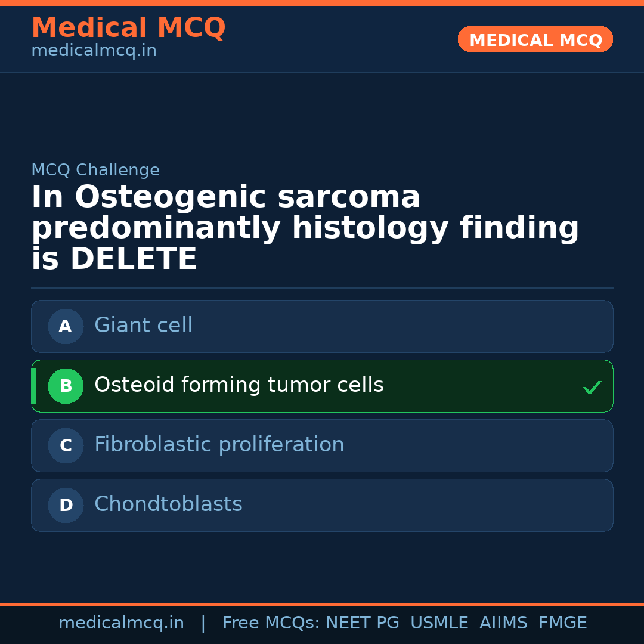
Task: Click the FMGE footer label
Action: point(562,623)
